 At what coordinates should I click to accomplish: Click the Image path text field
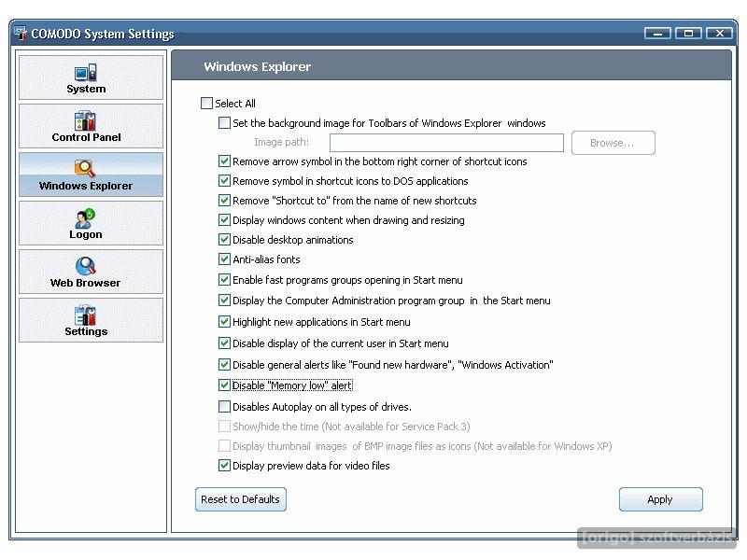(x=446, y=143)
